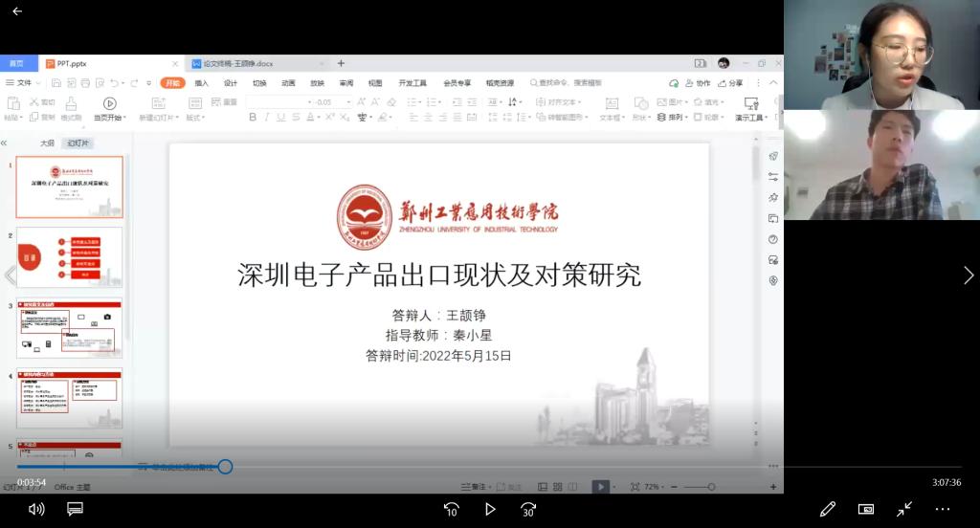Go to the next item with right chevron
The image size is (980, 528).
[x=968, y=275]
